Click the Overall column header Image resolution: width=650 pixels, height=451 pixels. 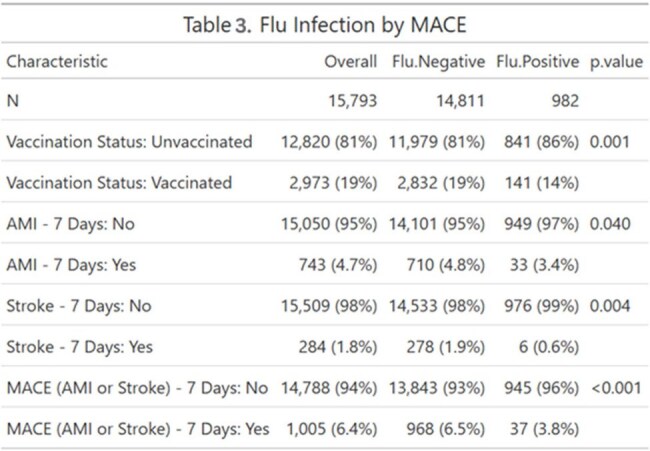pyautogui.click(x=351, y=62)
